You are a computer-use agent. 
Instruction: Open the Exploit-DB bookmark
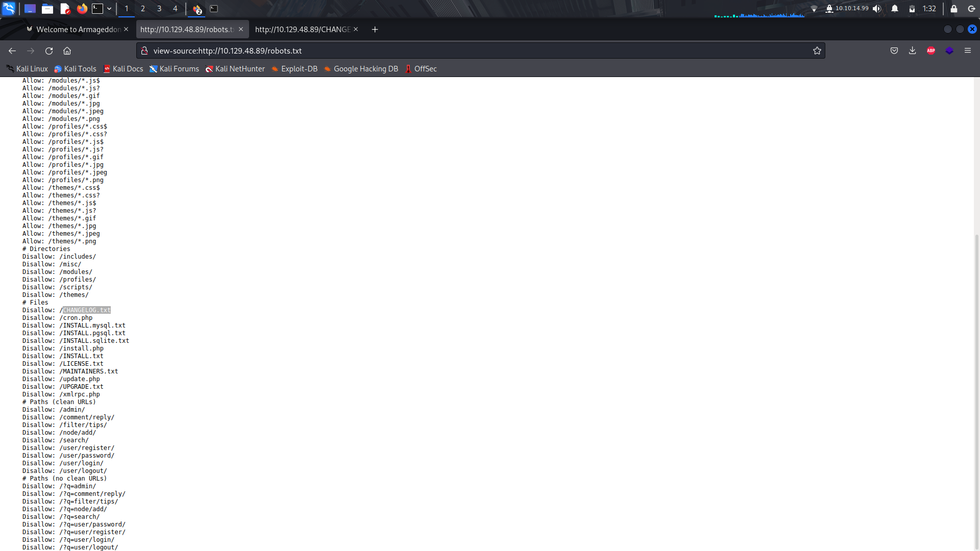click(x=294, y=69)
